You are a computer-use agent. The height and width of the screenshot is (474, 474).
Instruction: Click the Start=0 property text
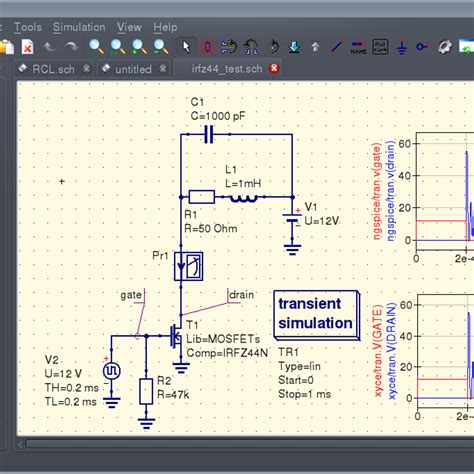tap(296, 380)
